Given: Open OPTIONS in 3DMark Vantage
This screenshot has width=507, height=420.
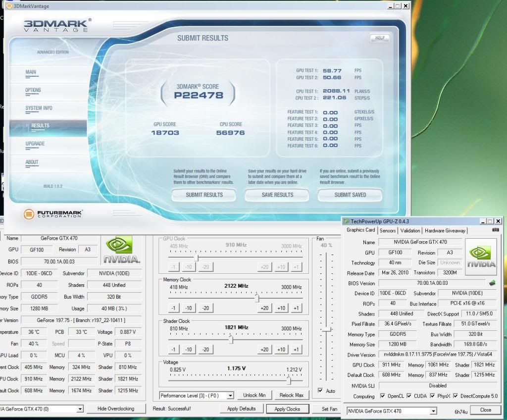Looking at the screenshot, I should [x=33, y=90].
